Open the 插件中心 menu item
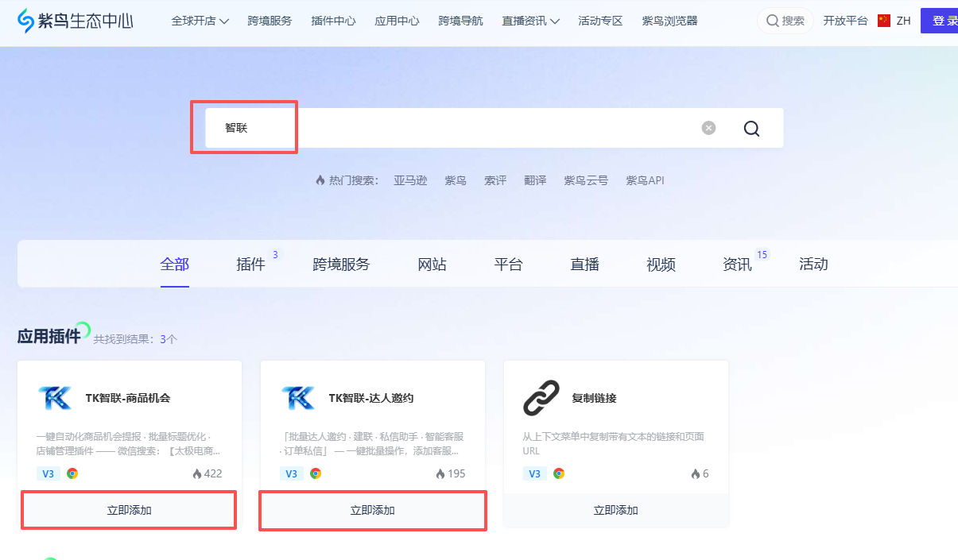 [x=333, y=21]
